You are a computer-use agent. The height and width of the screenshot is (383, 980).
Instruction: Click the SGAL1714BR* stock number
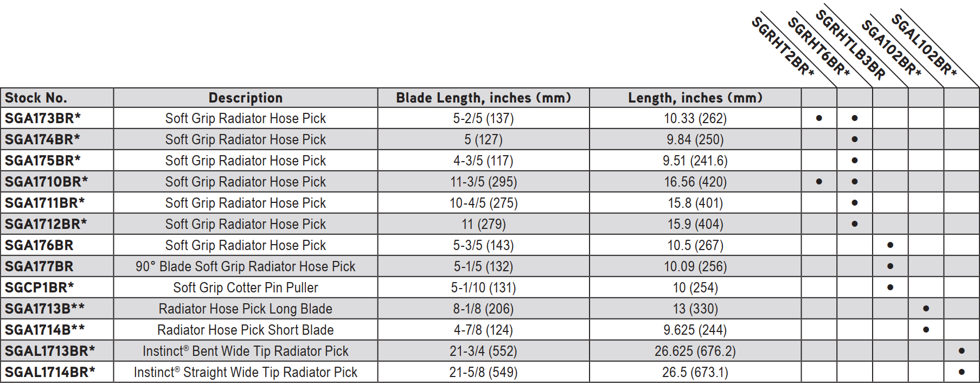(50, 372)
